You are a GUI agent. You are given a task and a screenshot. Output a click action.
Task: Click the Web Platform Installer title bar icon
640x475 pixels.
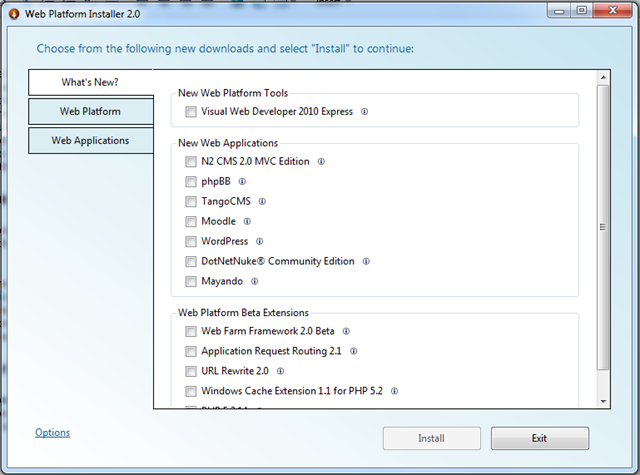click(14, 14)
